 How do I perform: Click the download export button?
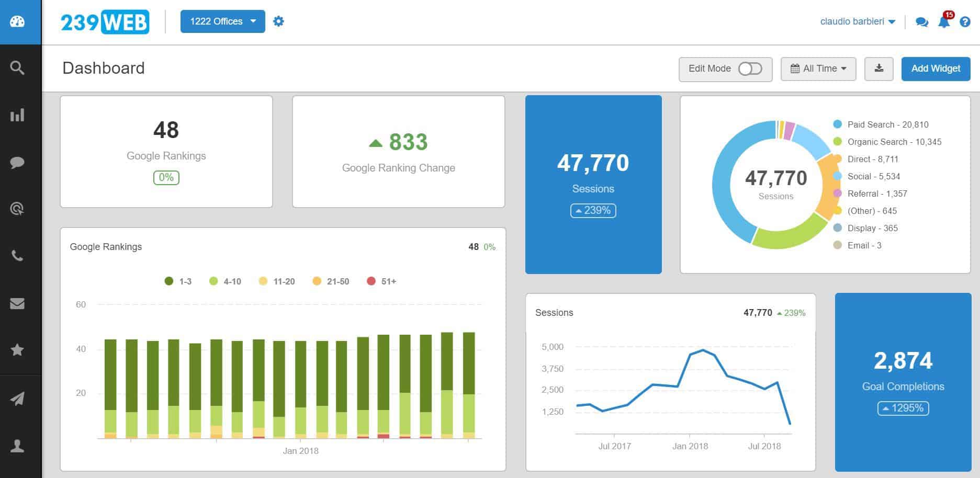point(879,69)
